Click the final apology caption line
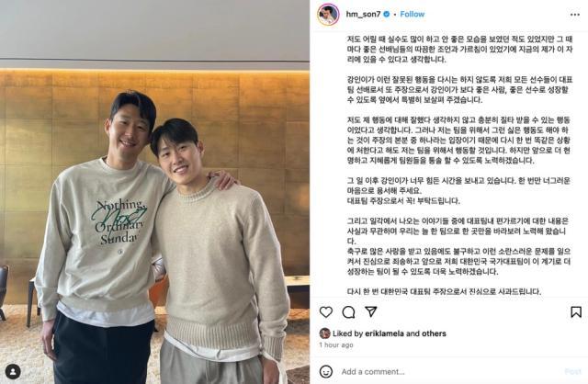 click(x=444, y=291)
